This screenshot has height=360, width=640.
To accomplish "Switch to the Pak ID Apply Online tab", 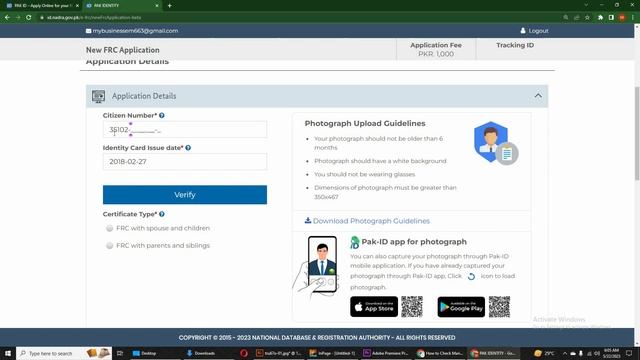I will click(42, 6).
